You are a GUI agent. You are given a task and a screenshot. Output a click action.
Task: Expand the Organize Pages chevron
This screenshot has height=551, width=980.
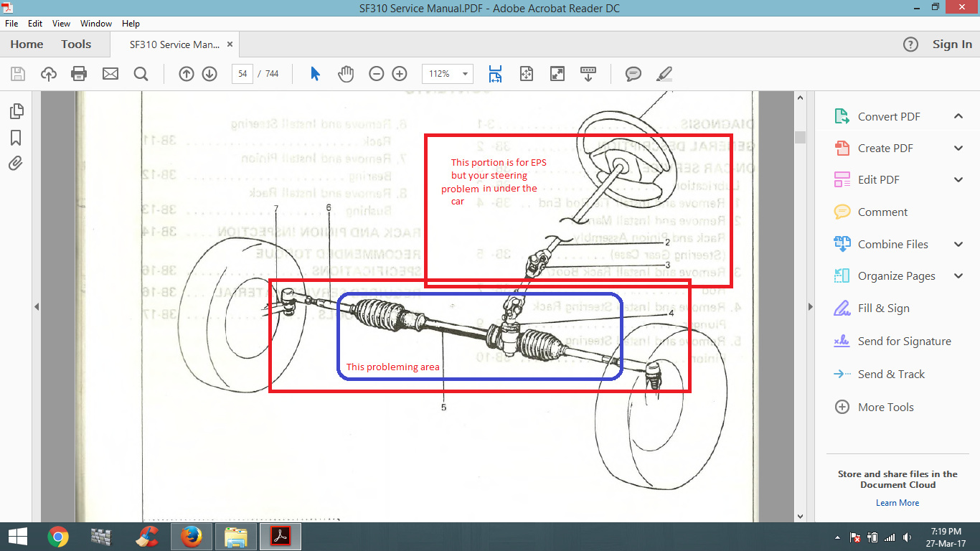coord(958,275)
